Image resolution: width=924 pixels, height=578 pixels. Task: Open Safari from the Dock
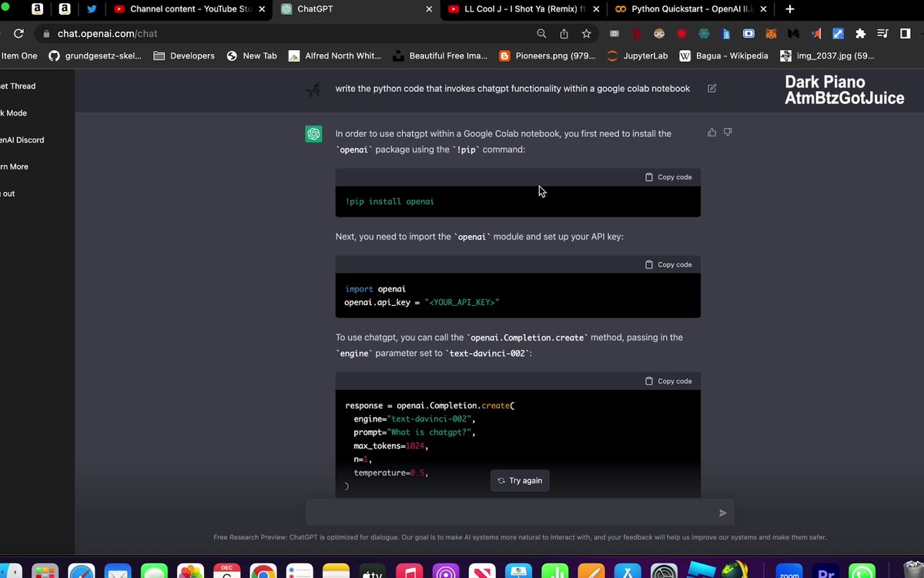pyautogui.click(x=82, y=572)
